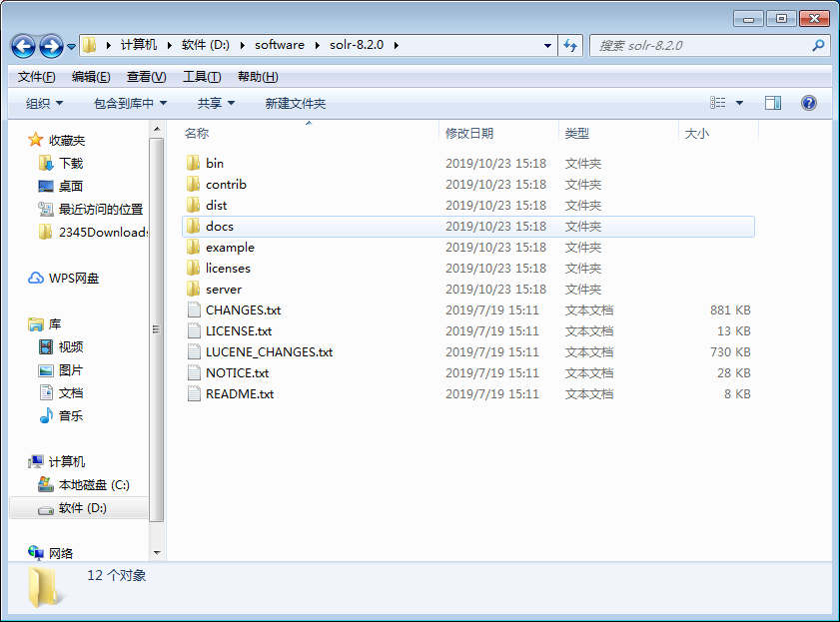Open 2345Downloads in the navigation pane
840x622 pixels.
103,233
